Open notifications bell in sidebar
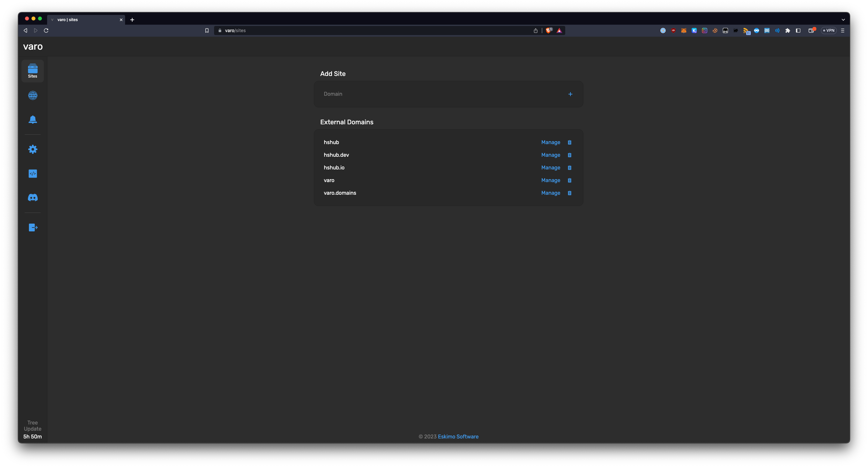The width and height of the screenshot is (868, 467). pos(33,119)
